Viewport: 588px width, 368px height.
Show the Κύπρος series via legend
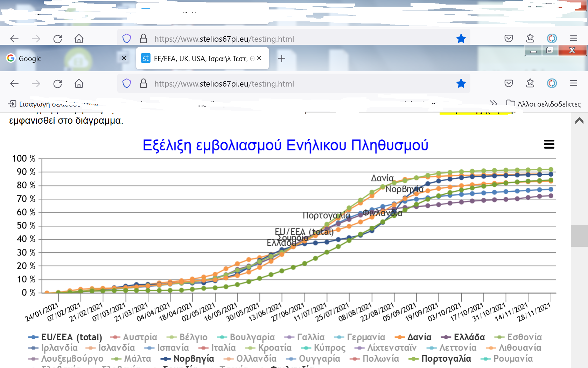coord(323,348)
